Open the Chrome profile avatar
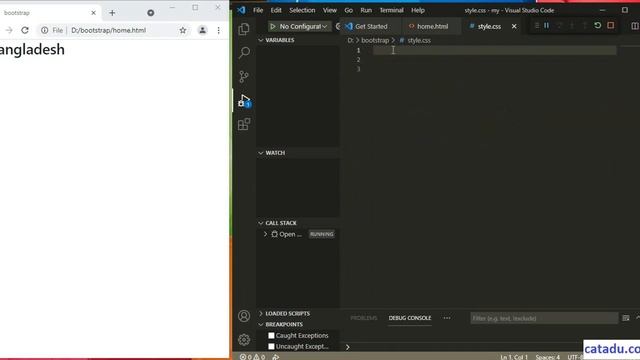640x360 pixels. [202, 30]
